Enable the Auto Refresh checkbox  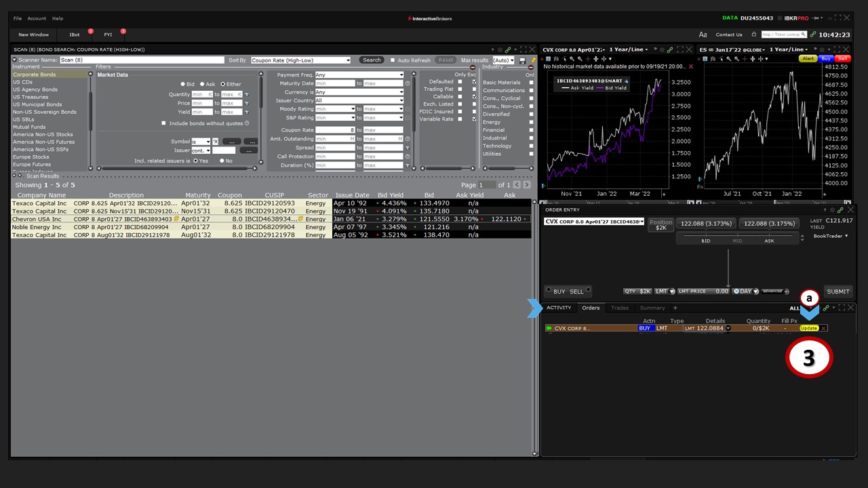coord(393,60)
